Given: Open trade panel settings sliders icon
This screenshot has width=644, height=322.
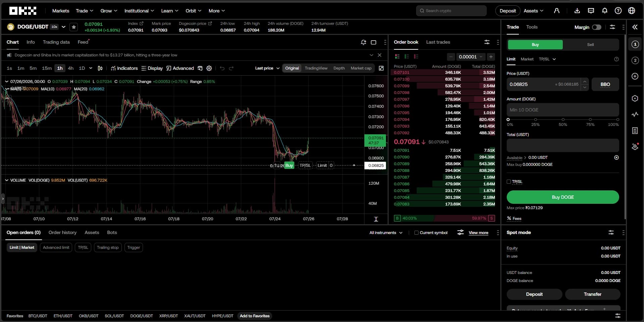Looking at the screenshot, I should [612, 27].
